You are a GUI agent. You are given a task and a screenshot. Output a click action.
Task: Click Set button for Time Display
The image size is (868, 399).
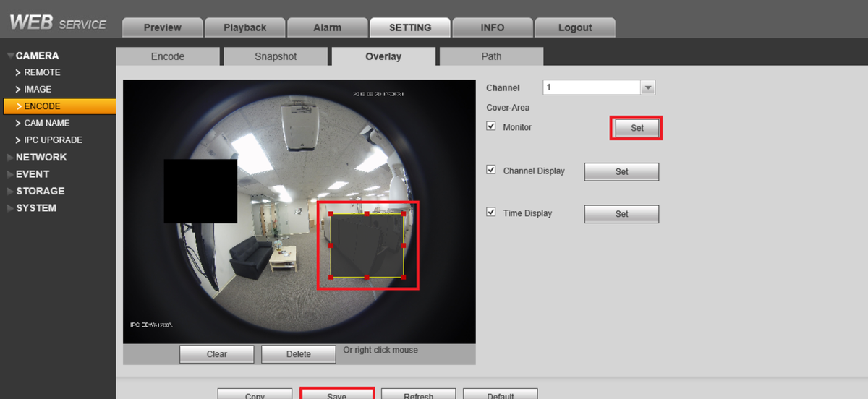pyautogui.click(x=621, y=214)
